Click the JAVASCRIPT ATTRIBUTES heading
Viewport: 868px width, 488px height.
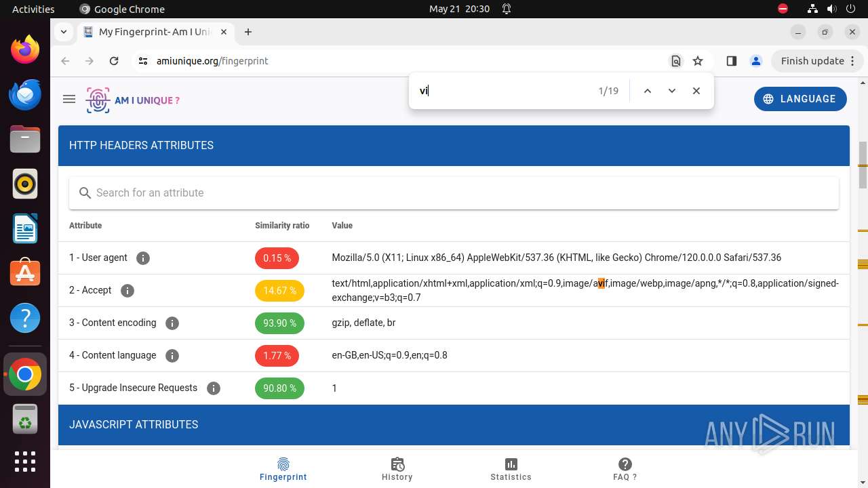(x=134, y=424)
